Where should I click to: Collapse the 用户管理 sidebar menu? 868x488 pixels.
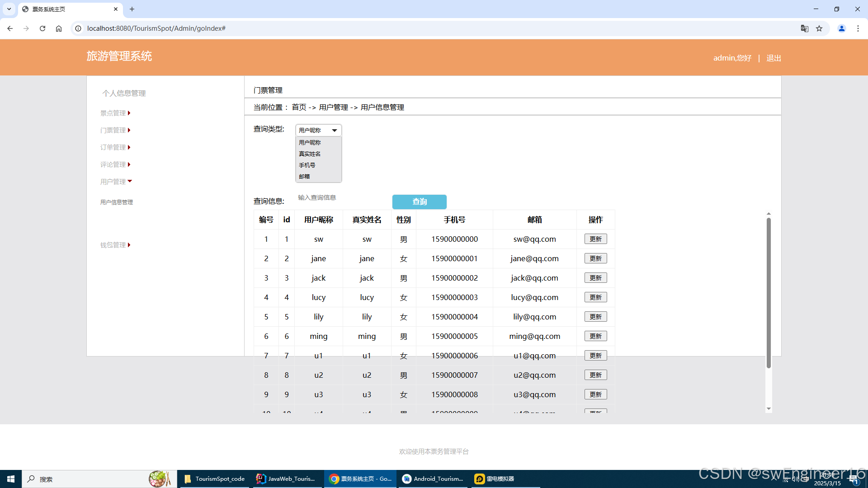click(x=116, y=182)
